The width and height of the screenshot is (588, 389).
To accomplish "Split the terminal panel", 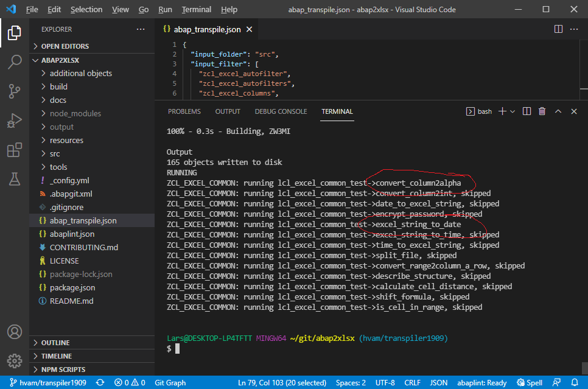I will point(526,111).
